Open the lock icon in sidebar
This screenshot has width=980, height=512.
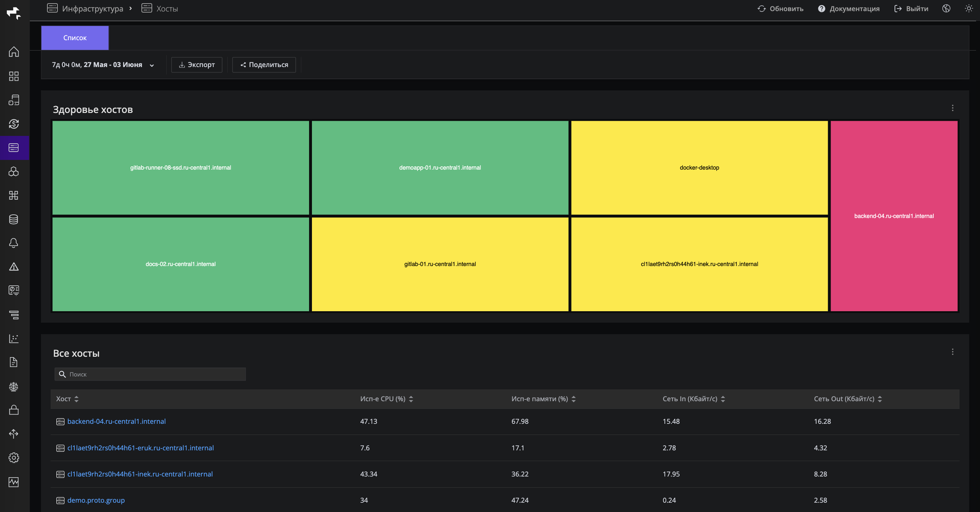[x=14, y=410]
